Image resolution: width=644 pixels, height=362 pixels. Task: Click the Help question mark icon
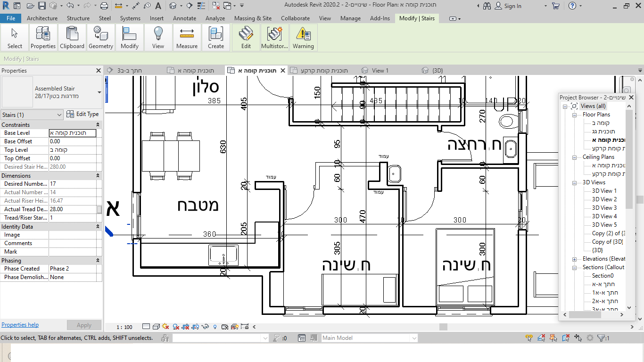click(x=572, y=6)
